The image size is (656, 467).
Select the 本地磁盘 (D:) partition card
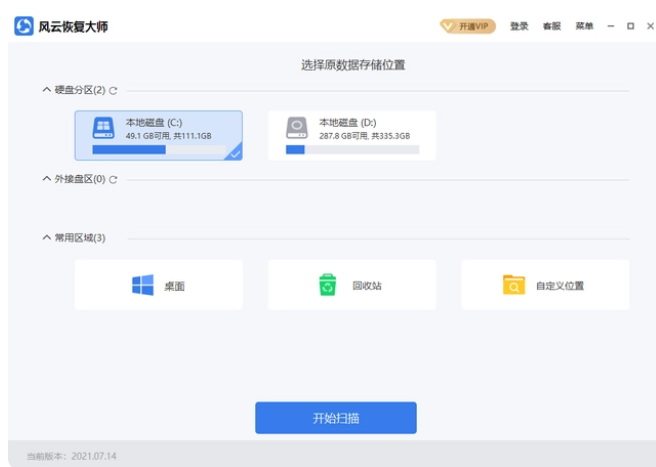click(352, 136)
